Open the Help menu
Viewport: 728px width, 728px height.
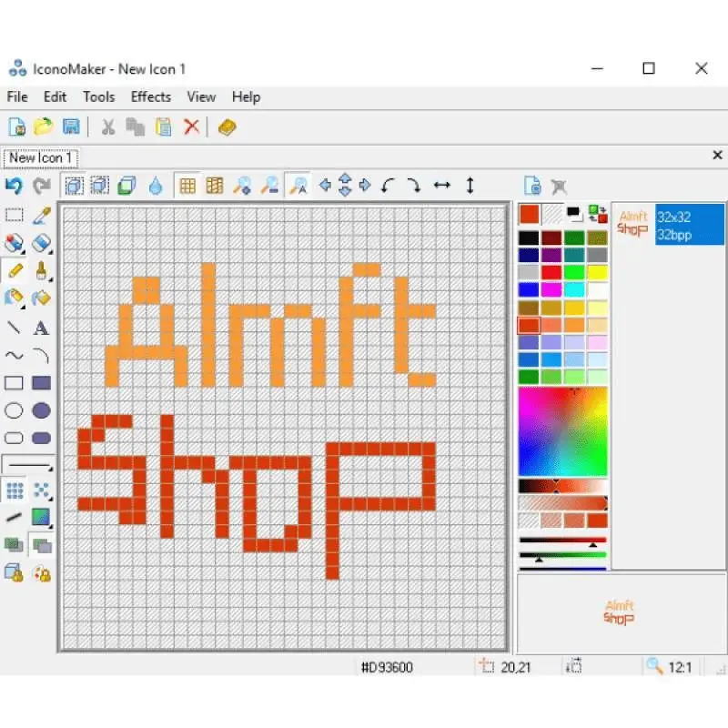(x=246, y=97)
